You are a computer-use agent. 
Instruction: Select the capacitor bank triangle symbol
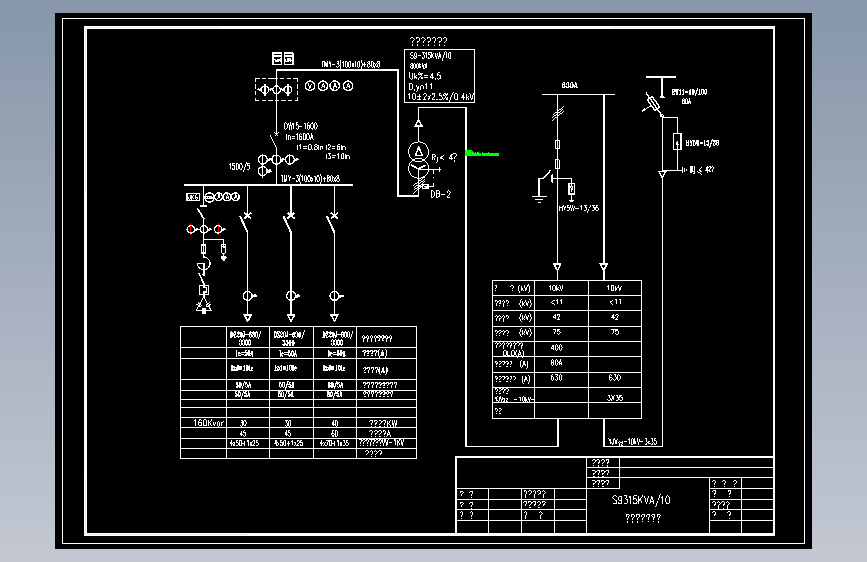203,305
